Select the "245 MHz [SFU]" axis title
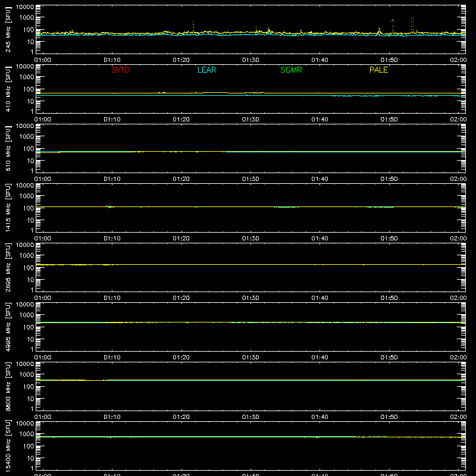 (x=8, y=29)
